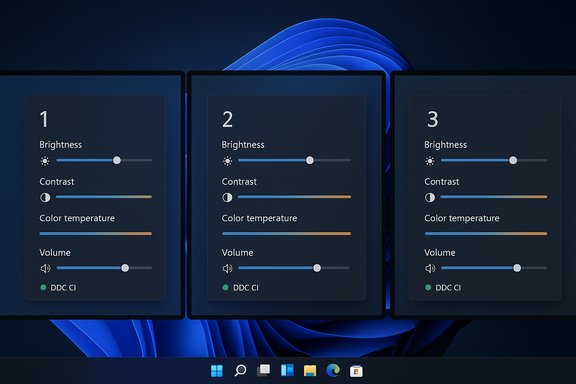This screenshot has height=384, width=576.
Task: Launch Microsoft Edge from the taskbar
Action: [333, 370]
